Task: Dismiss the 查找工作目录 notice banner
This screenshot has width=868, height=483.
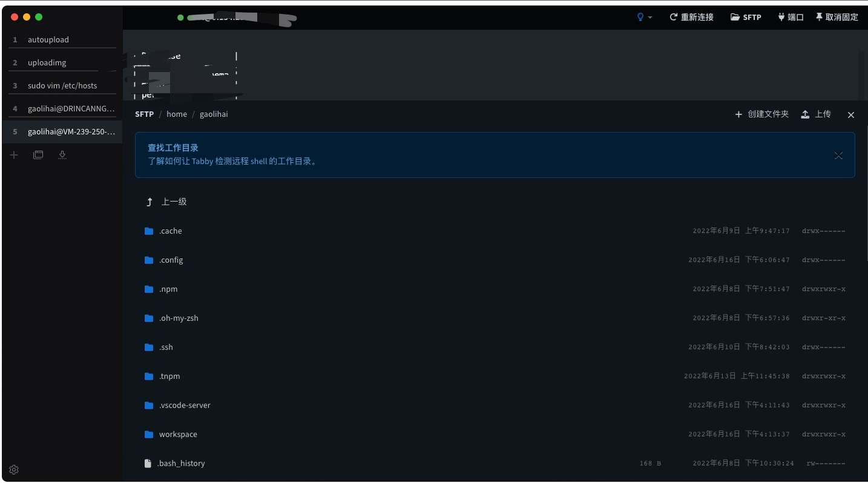Action: click(839, 156)
